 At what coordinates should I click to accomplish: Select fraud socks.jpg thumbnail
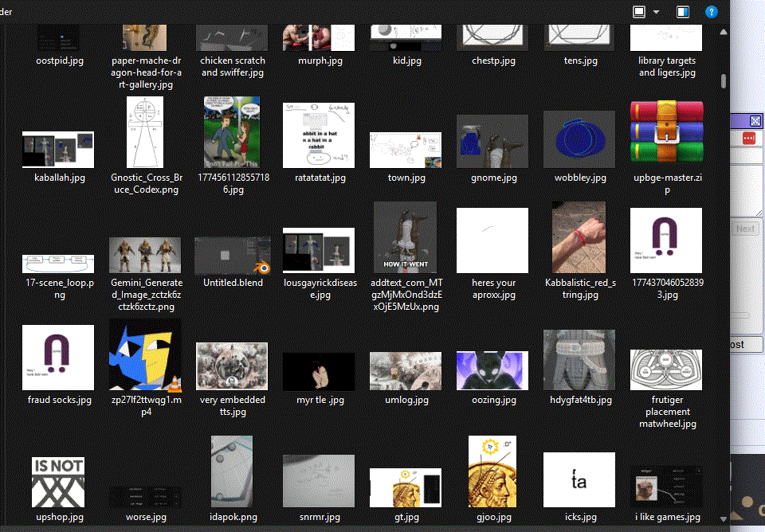click(58, 358)
